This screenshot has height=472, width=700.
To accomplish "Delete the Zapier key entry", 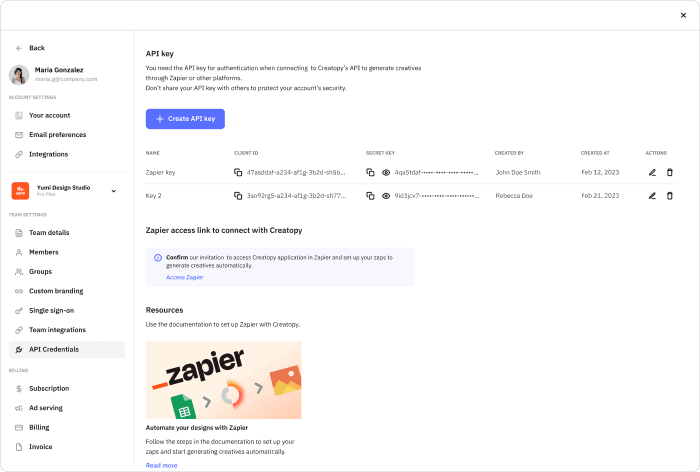I will coord(670,172).
